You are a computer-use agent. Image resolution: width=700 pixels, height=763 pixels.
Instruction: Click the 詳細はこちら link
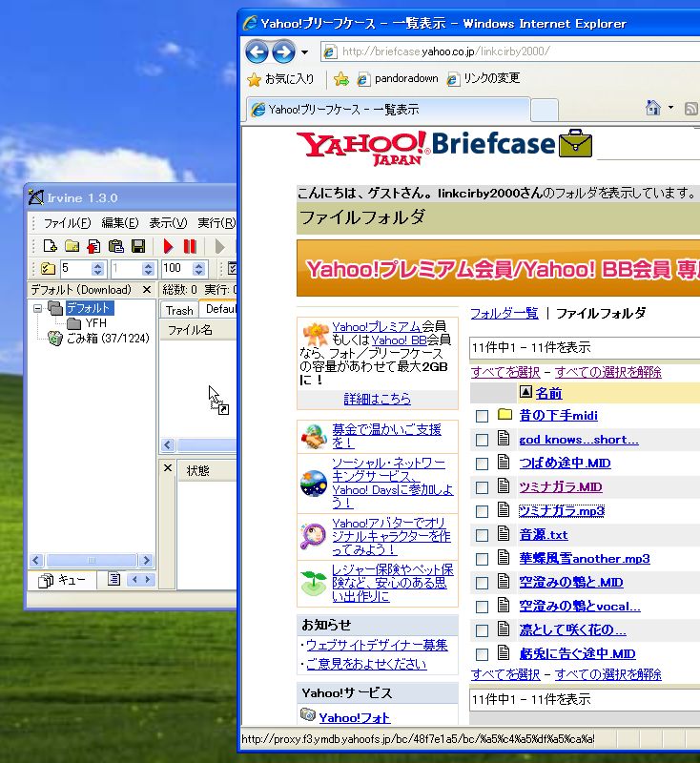378,399
